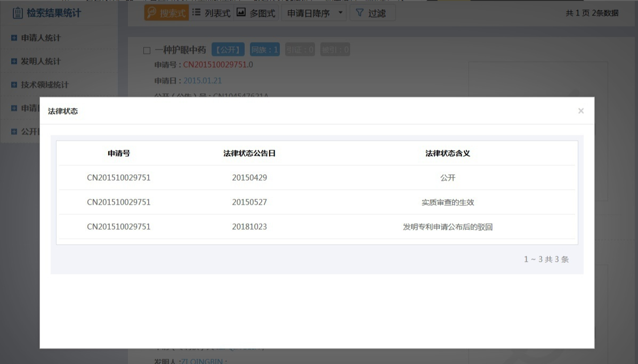Click the application date 2015.01.21
This screenshot has width=638, height=364.
[203, 80]
